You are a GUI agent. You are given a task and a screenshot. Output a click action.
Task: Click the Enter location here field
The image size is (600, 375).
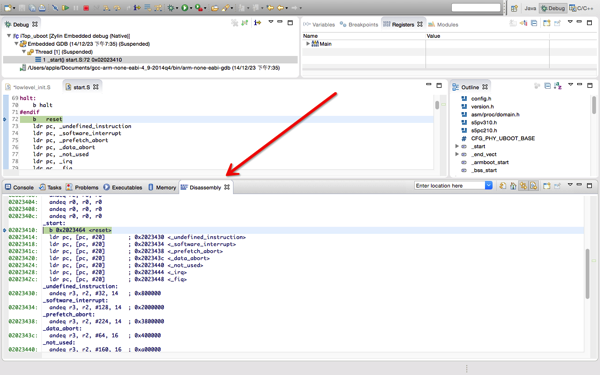point(449,186)
